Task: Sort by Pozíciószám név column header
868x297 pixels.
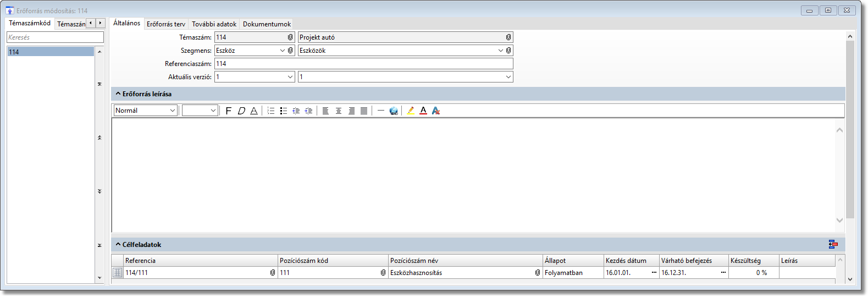Action: point(466,261)
